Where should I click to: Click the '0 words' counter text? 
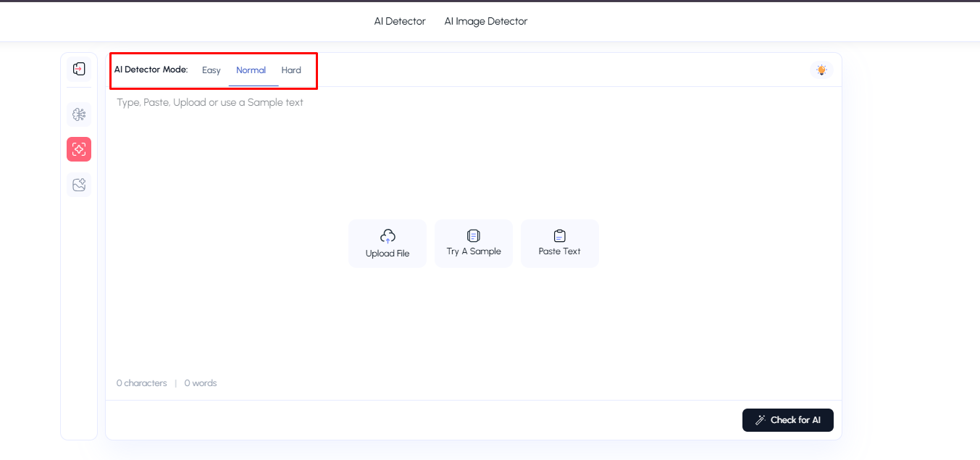tap(201, 383)
